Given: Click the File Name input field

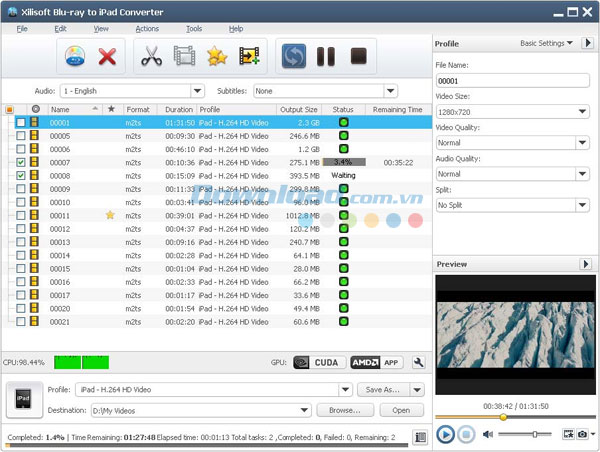Looking at the screenshot, I should pyautogui.click(x=512, y=81).
